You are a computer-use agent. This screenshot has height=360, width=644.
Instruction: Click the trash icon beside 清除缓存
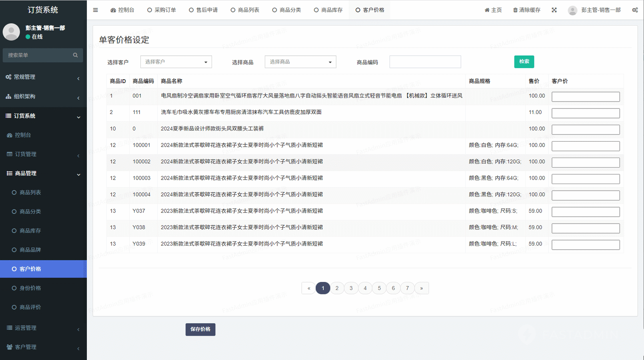[515, 10]
